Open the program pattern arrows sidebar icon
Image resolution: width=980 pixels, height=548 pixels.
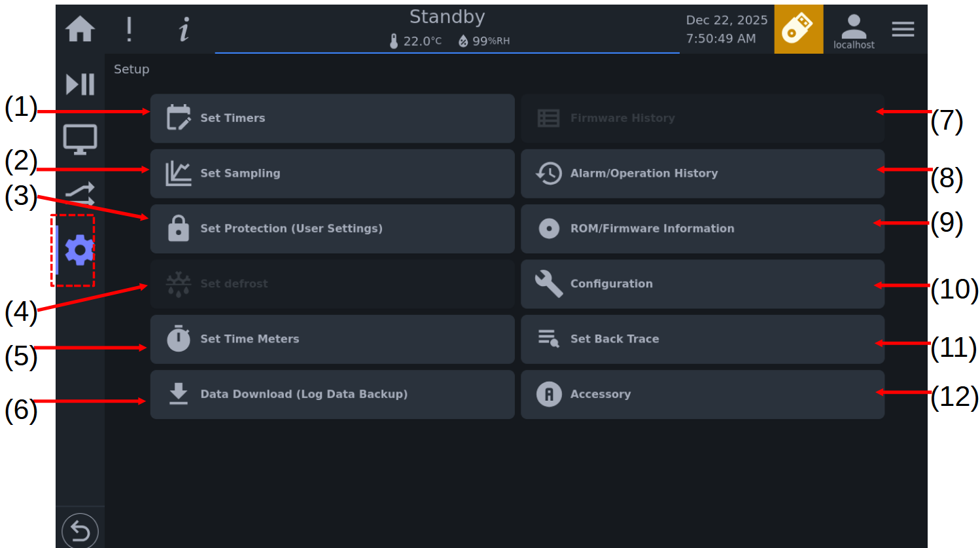click(80, 194)
